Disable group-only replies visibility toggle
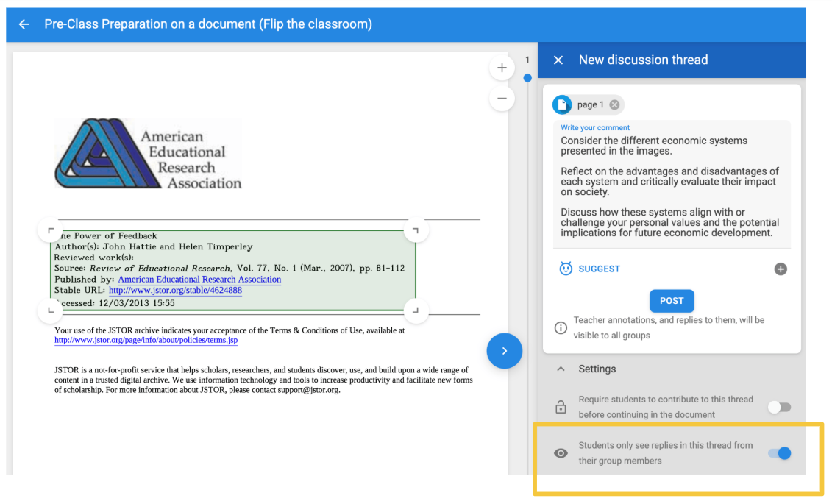 [780, 453]
